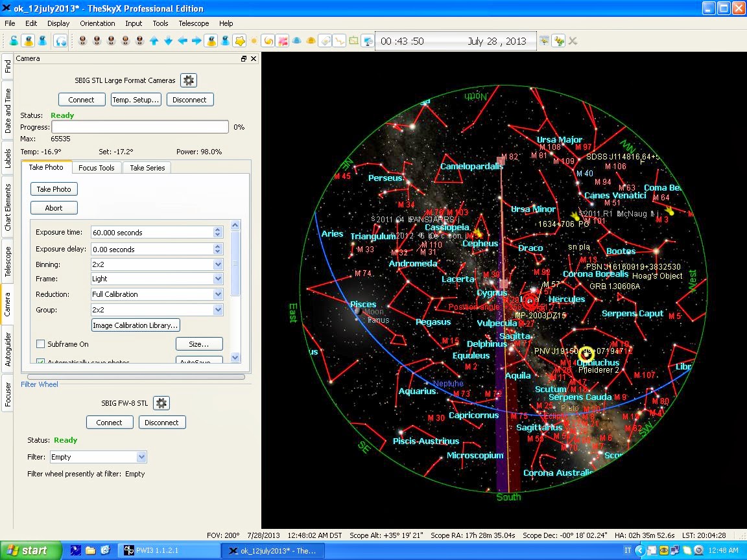Open the Filter dropdown showing Empty
The height and width of the screenshot is (560, 747).
(x=141, y=457)
